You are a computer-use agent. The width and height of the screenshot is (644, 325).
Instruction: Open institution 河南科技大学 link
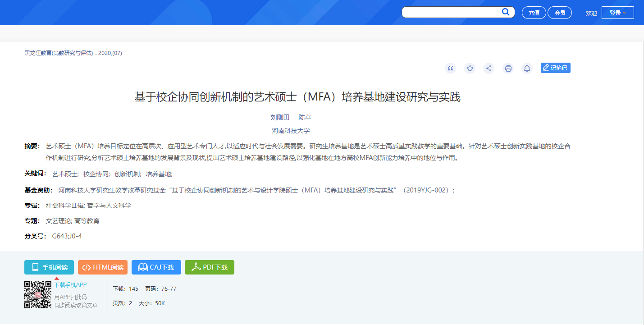pyautogui.click(x=291, y=131)
